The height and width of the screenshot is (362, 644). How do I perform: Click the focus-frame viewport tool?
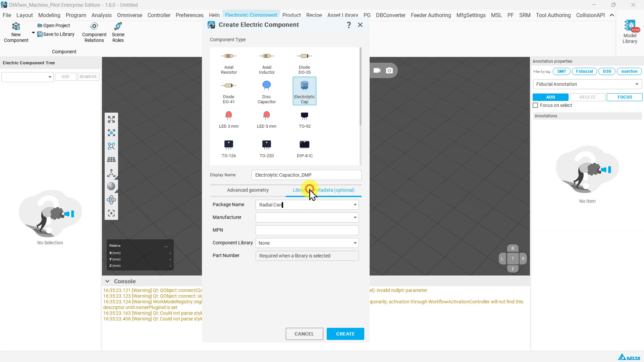coord(111,213)
